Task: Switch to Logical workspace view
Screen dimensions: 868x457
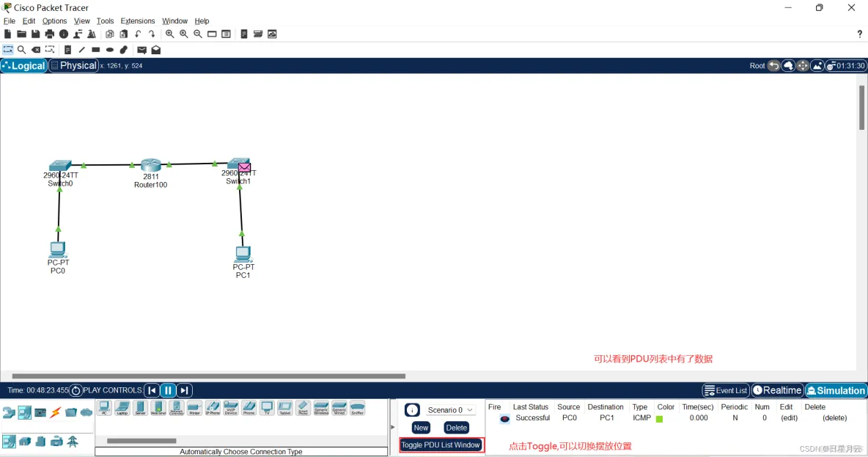Action: (23, 65)
